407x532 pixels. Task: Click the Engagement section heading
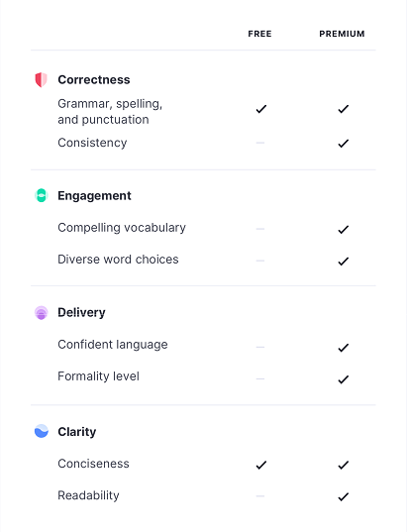[x=94, y=196]
